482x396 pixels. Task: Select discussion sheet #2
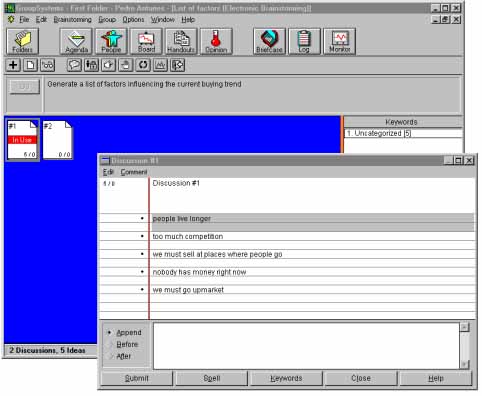57,140
